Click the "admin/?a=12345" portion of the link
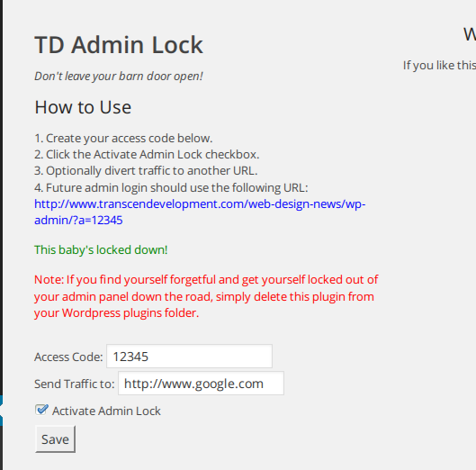Image resolution: width=476 pixels, height=470 pixels. click(x=78, y=221)
